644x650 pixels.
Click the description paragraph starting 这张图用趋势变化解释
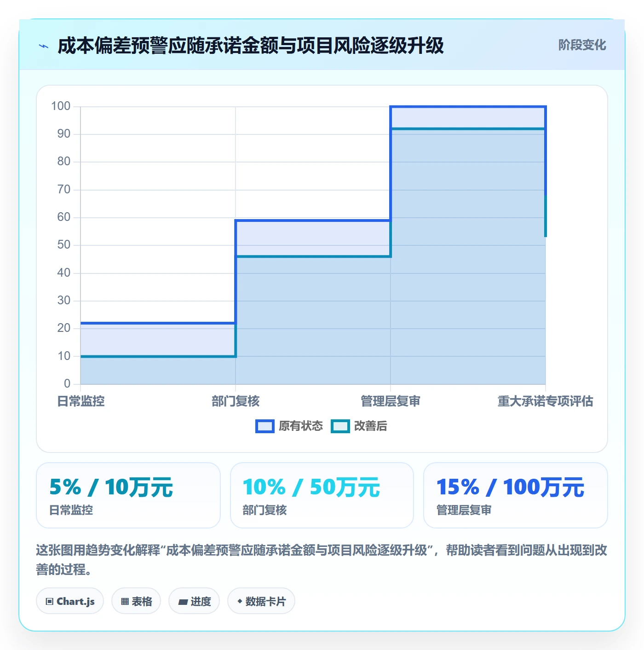pos(322,560)
